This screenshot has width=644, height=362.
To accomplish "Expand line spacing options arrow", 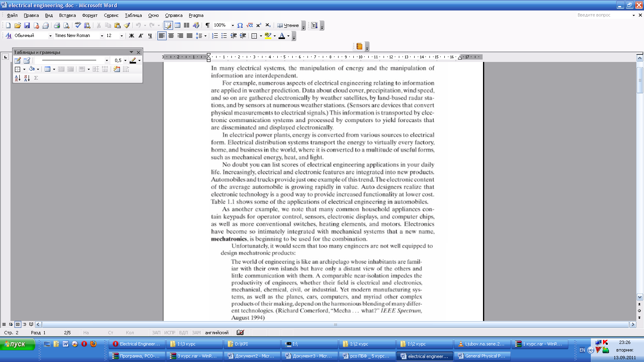I will click(x=205, y=36).
